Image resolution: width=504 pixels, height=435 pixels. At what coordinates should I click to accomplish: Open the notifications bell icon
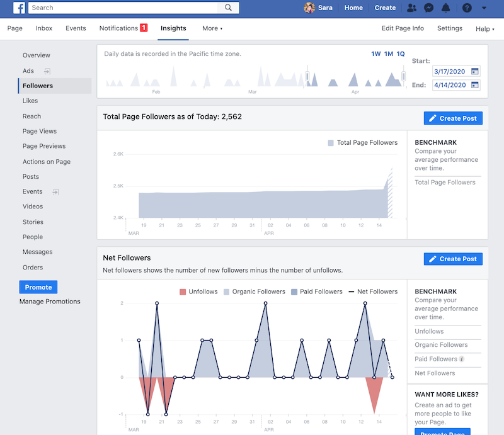(x=446, y=8)
